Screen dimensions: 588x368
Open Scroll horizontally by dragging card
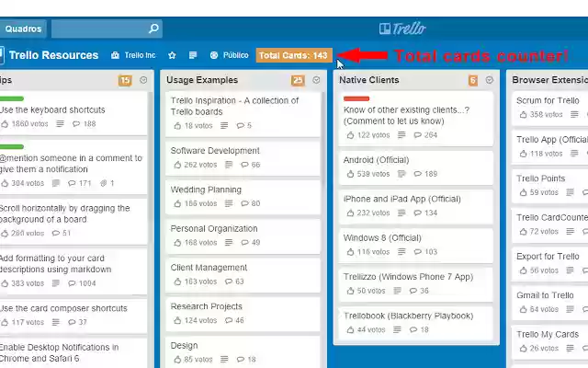[73, 222]
